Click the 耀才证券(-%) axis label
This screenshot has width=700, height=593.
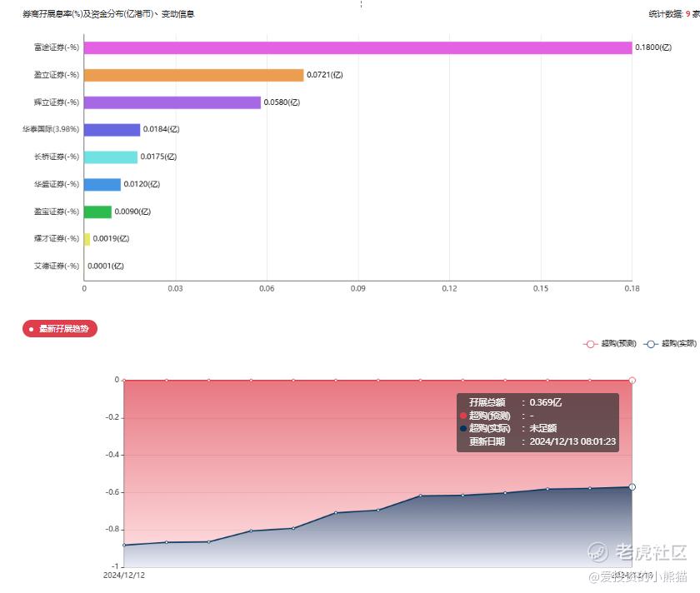click(57, 239)
